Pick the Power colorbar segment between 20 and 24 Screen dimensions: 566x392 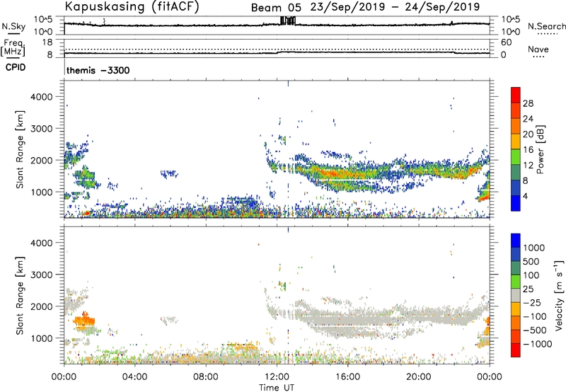pyautogui.click(x=516, y=126)
